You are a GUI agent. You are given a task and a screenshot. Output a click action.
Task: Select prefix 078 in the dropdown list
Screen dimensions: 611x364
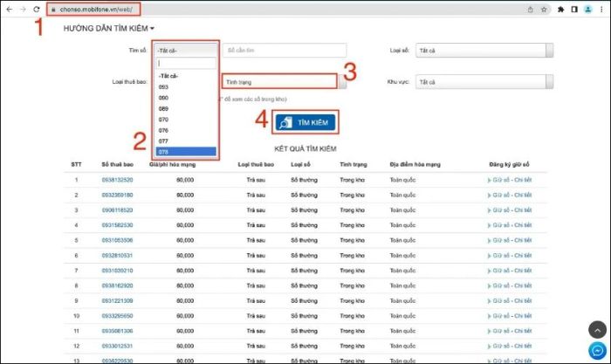[x=186, y=152]
